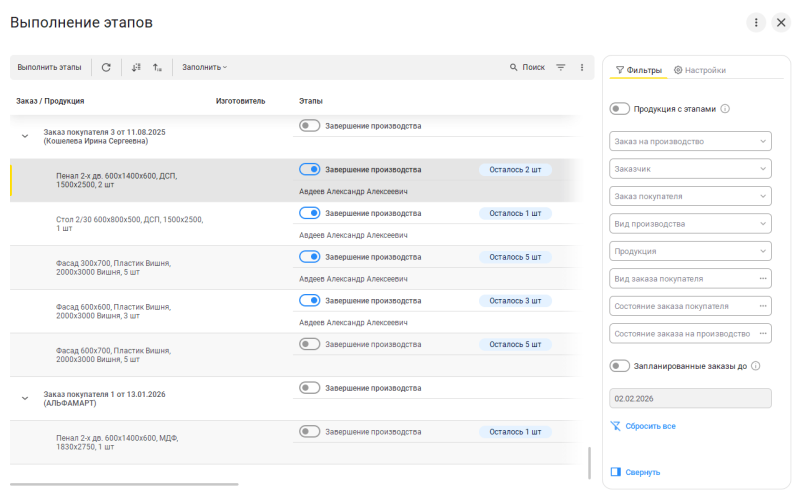The height and width of the screenshot is (495, 800).
Task: Collapse the Заказ покупателя 3 order group
Action: click(25, 135)
